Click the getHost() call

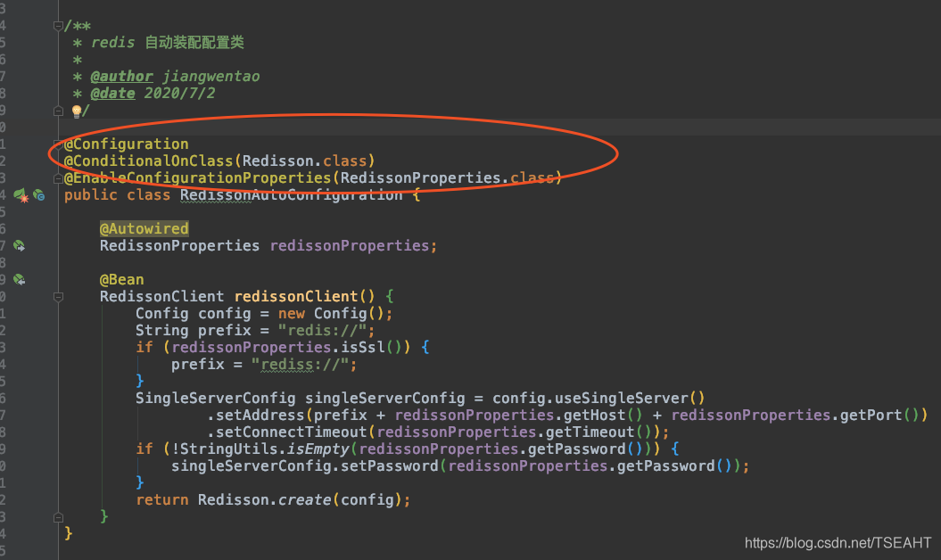click(x=603, y=415)
